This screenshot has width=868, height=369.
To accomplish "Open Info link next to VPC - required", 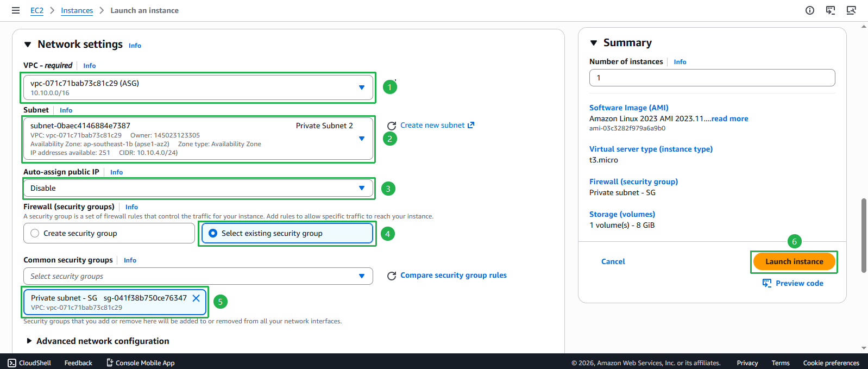I will click(x=90, y=66).
